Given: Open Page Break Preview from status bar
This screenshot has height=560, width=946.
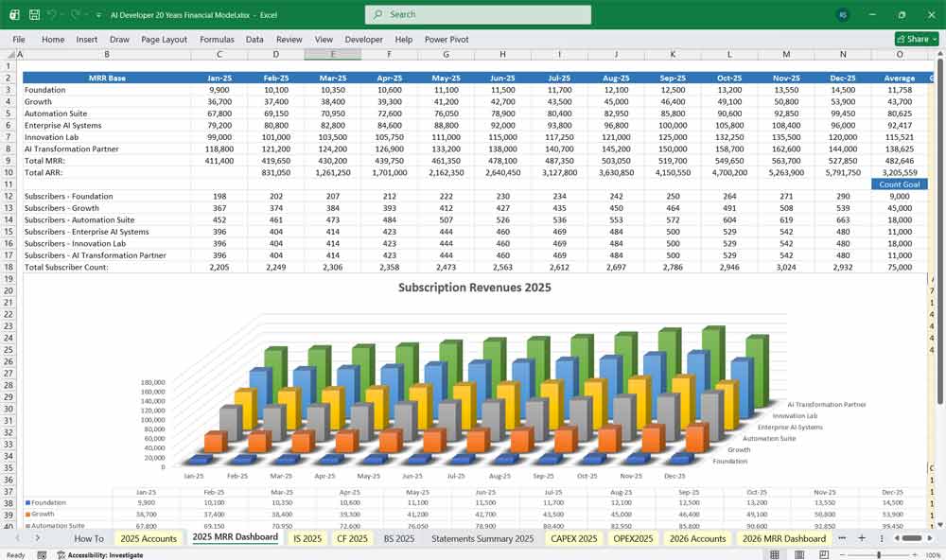Looking at the screenshot, I should point(823,553).
